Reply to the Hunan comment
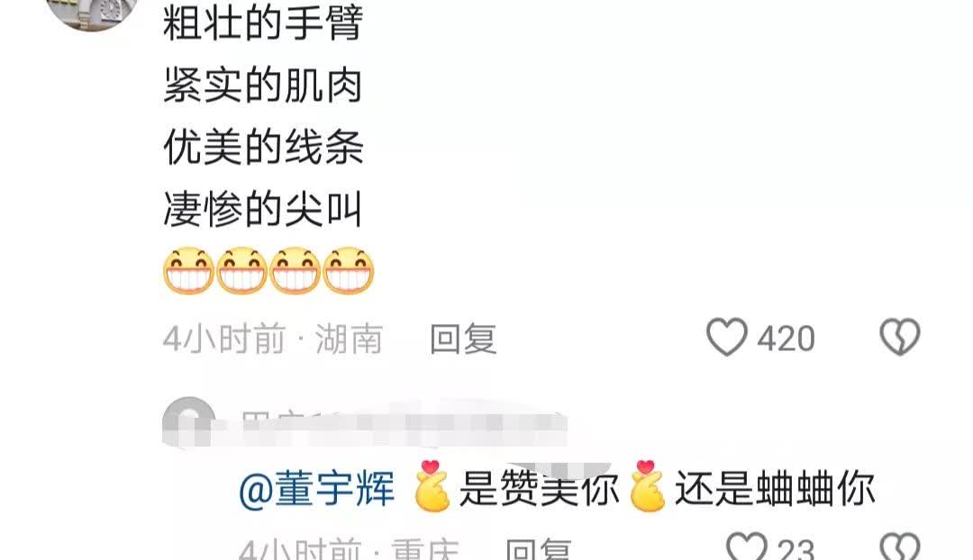The width and height of the screenshot is (973, 560). click(x=463, y=339)
